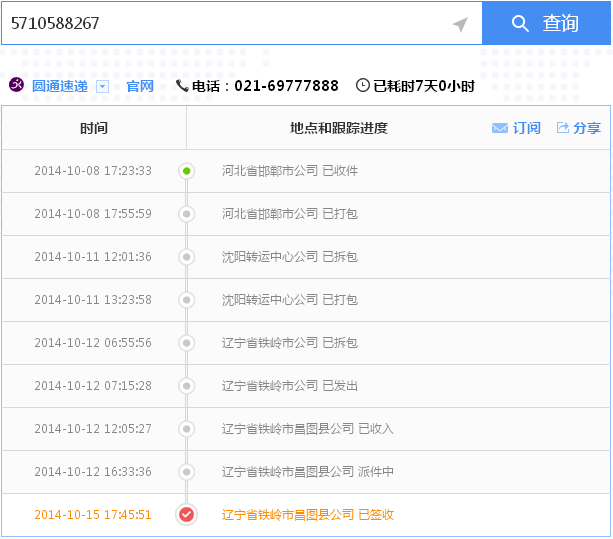Viewport: 613px width, 539px height.
Task: Click the 分享 share link
Action: pos(587,128)
